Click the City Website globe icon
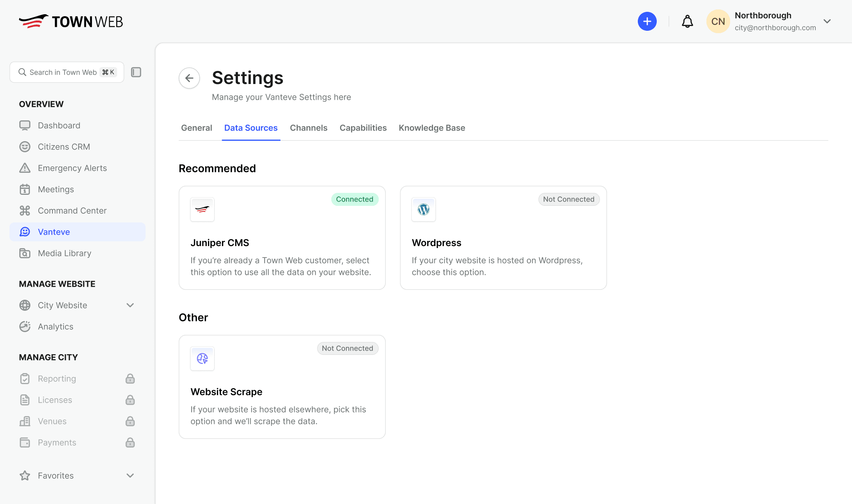The image size is (852, 504). [x=25, y=305]
